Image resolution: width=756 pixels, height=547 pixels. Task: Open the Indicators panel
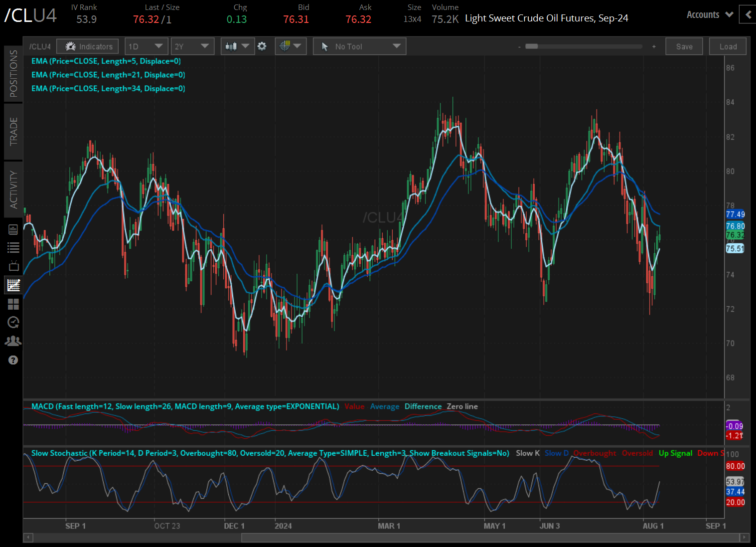tap(88, 46)
